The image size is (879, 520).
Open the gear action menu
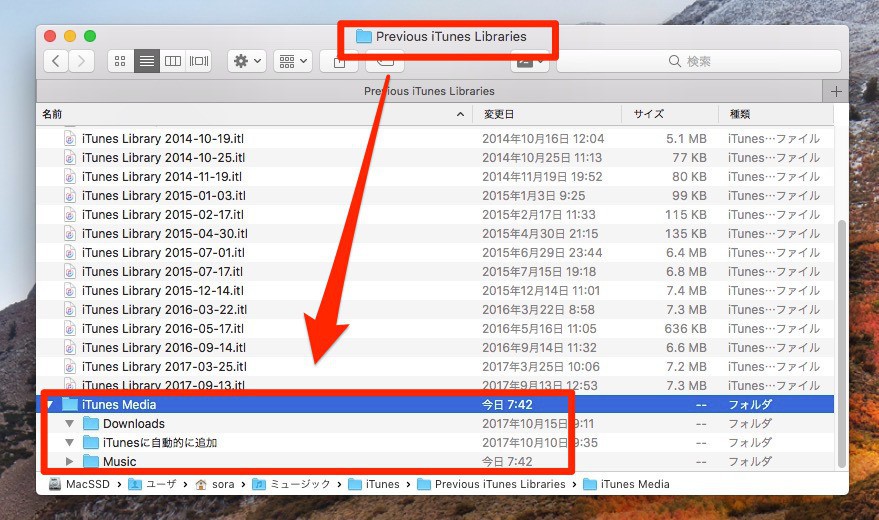(246, 61)
